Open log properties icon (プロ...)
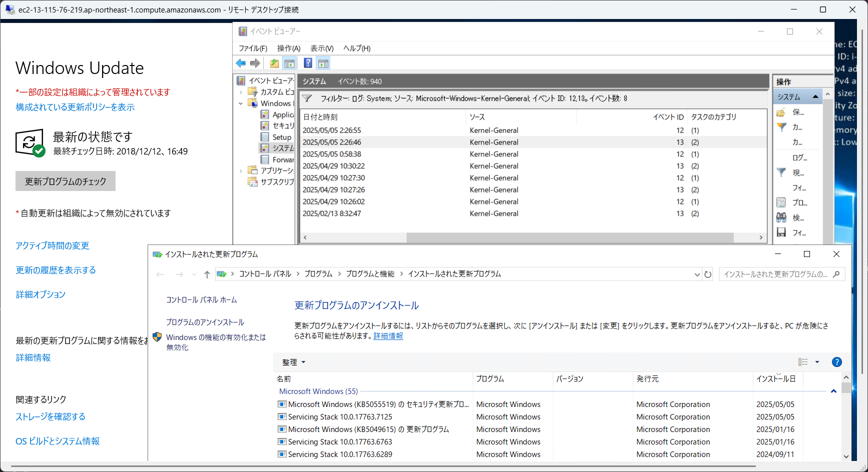868x472 pixels. pos(781,202)
